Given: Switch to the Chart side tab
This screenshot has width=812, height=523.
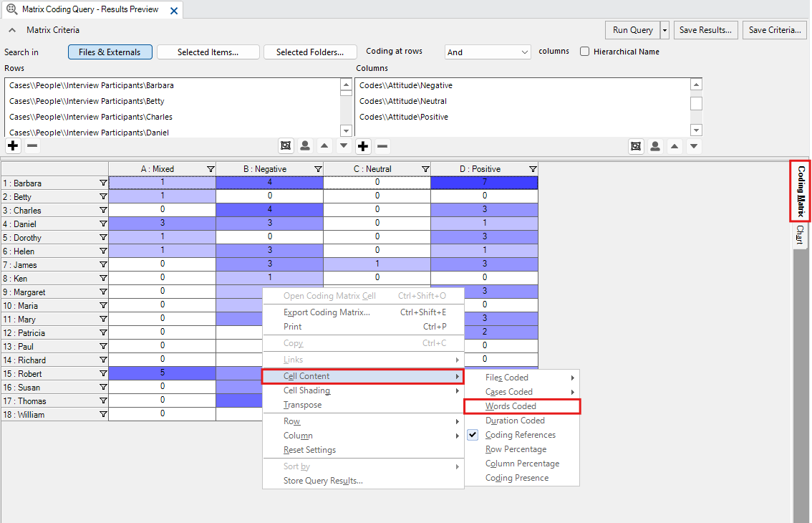Looking at the screenshot, I should pyautogui.click(x=800, y=235).
